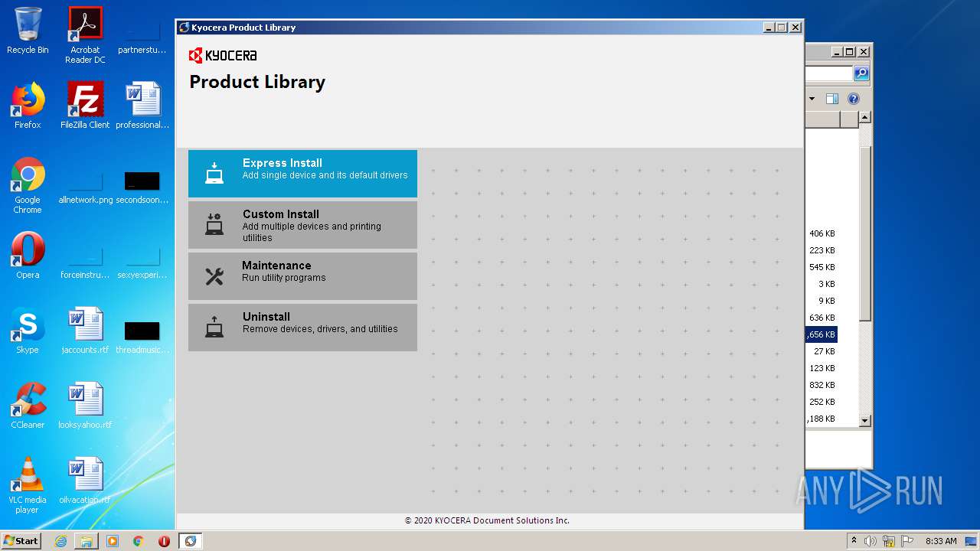
Task: Click the 123 KB file size entry
Action: coord(822,368)
